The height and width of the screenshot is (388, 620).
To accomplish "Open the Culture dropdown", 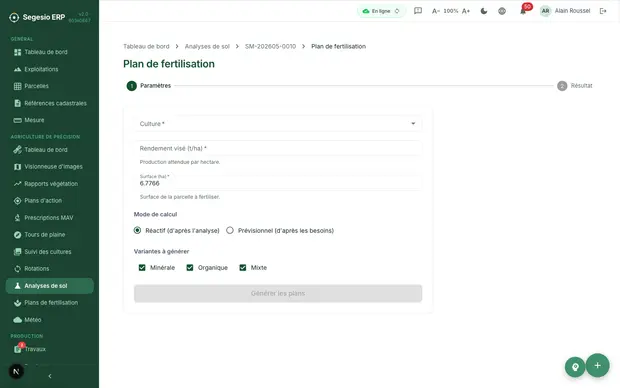I will (x=278, y=124).
